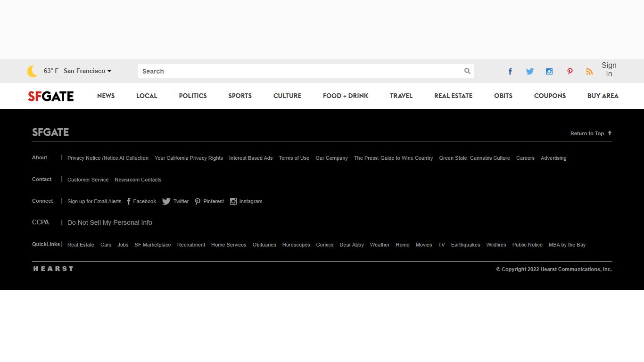This screenshot has width=644, height=362.
Task: Open the Pinterest icon in header
Action: coord(570,71)
